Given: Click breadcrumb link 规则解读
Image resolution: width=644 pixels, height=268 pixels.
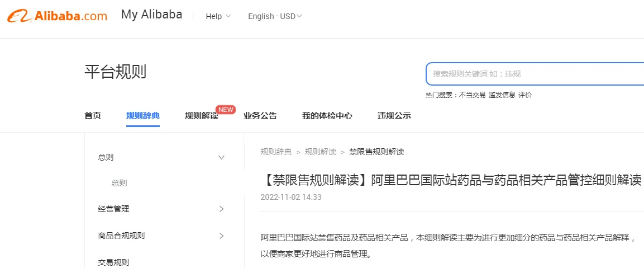Looking at the screenshot, I should [x=321, y=152].
